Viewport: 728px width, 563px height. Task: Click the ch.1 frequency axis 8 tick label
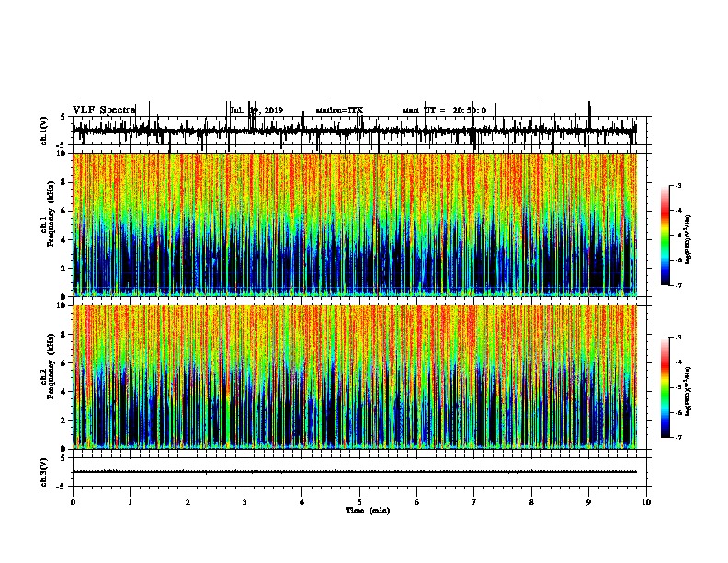coord(64,182)
